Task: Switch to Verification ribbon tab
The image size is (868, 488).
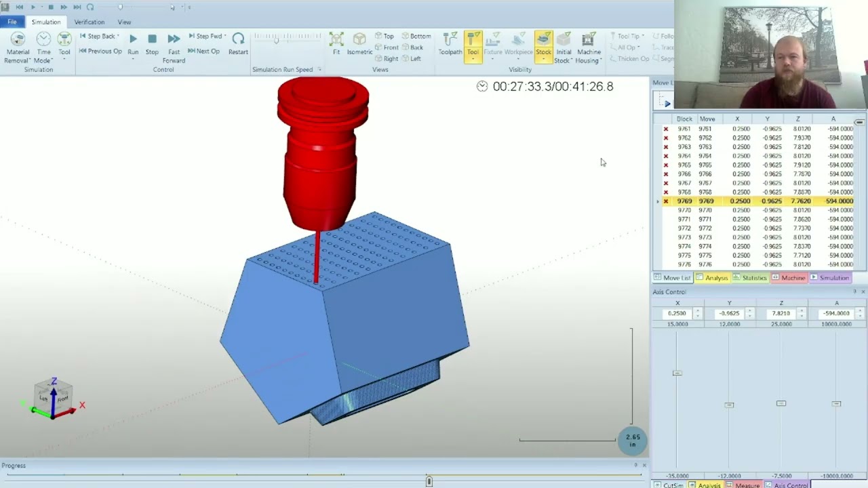Action: [x=89, y=22]
